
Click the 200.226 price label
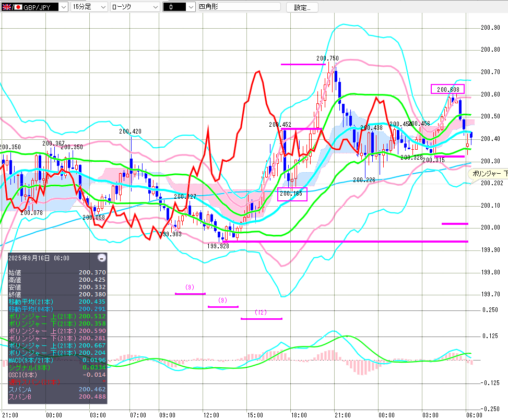click(364, 179)
